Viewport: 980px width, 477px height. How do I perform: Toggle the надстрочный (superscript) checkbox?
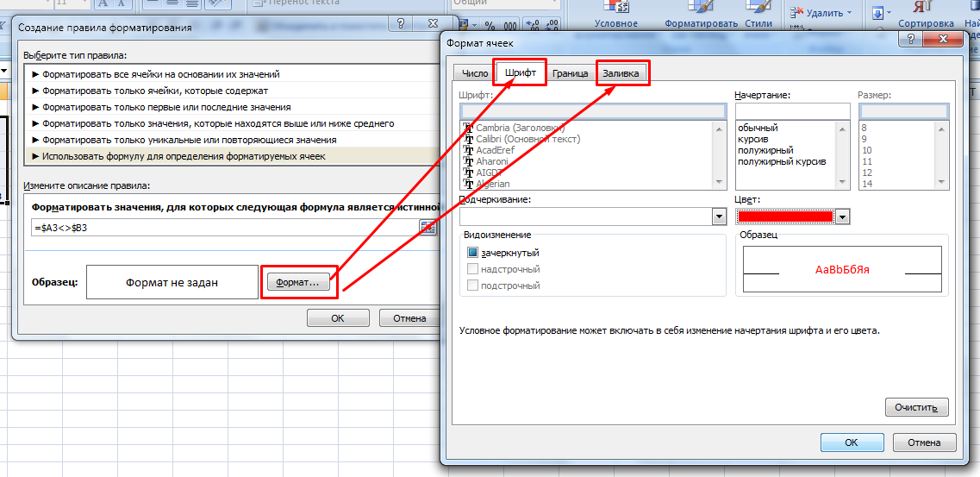click(x=472, y=269)
